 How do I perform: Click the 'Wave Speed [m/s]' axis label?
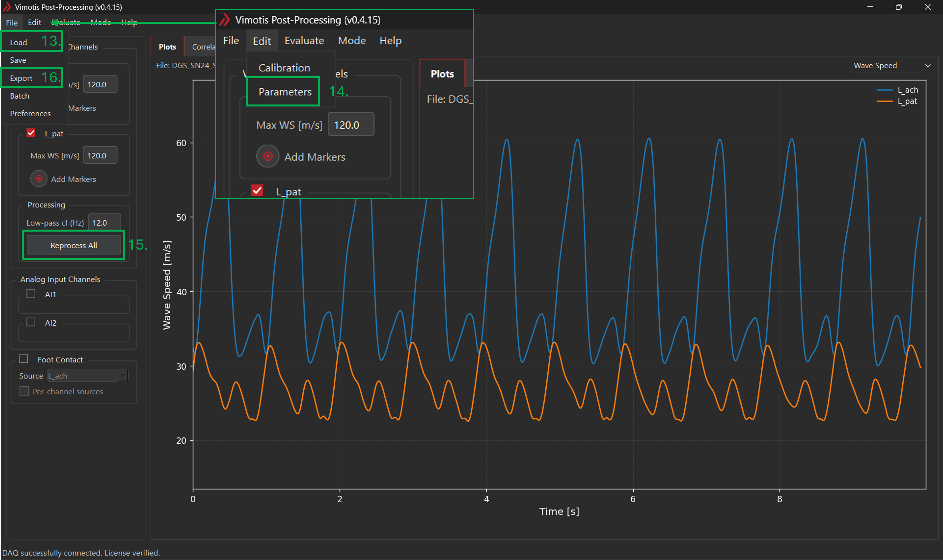click(x=167, y=285)
